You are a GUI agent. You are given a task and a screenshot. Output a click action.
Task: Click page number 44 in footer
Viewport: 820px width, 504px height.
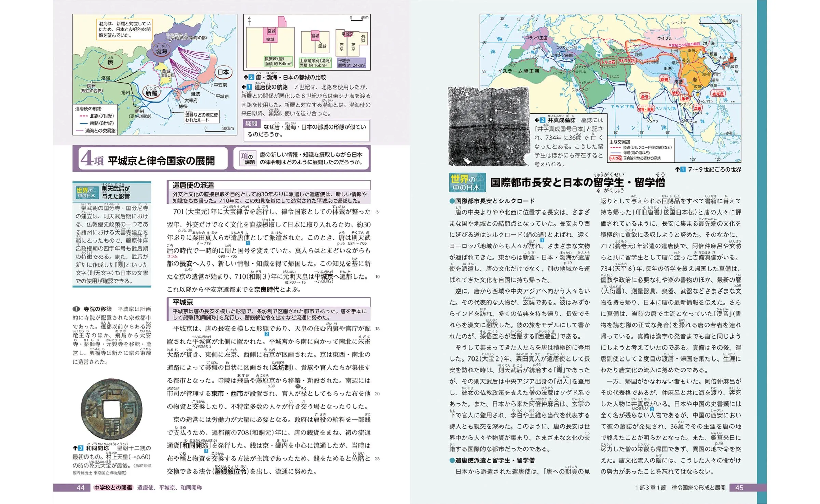(x=80, y=488)
